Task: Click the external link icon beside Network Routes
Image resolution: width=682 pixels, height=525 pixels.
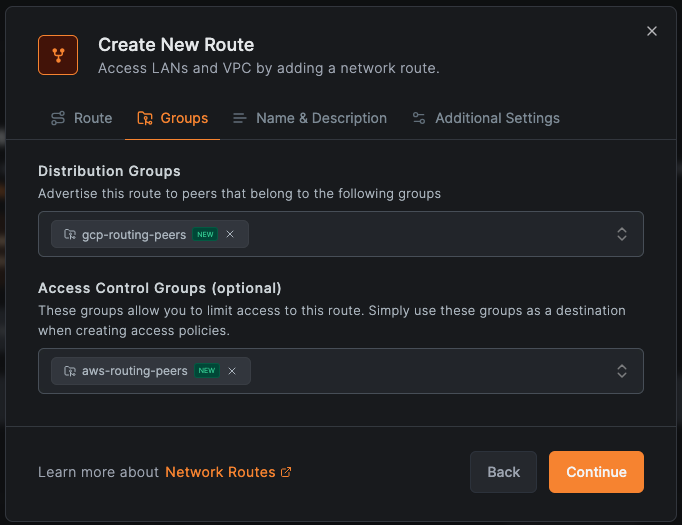Action: click(287, 472)
